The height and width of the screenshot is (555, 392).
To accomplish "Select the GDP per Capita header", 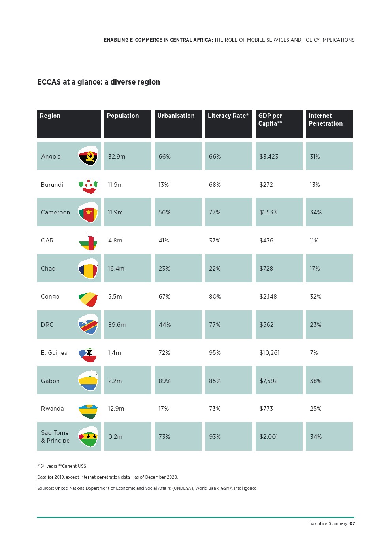I will tap(279, 124).
